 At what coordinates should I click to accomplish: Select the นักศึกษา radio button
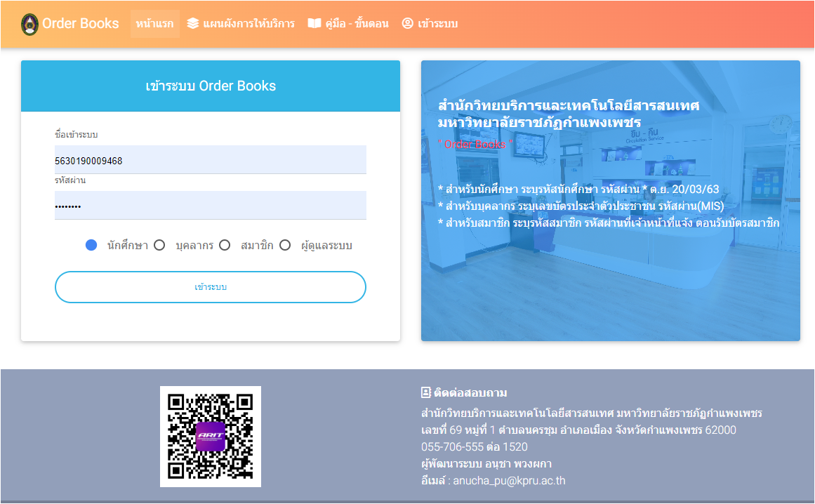91,245
